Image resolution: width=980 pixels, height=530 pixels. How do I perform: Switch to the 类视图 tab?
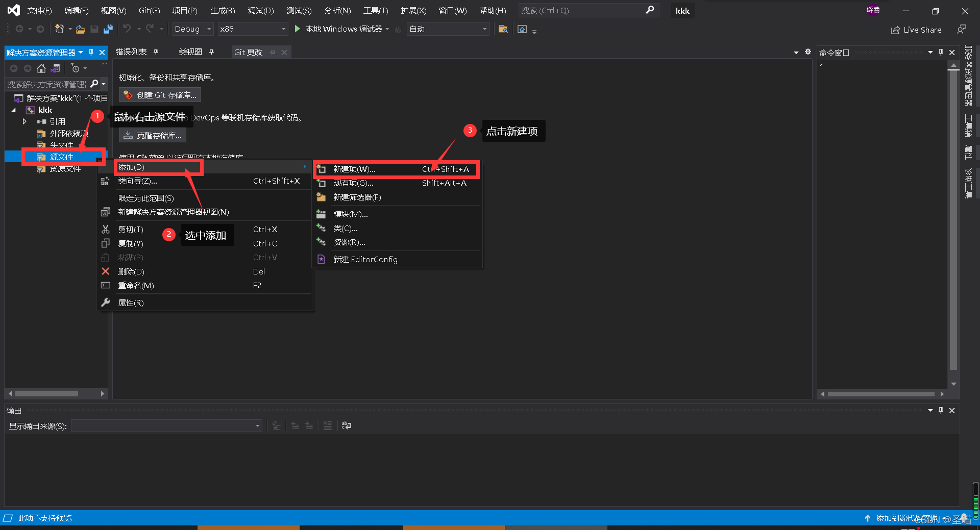coord(190,52)
